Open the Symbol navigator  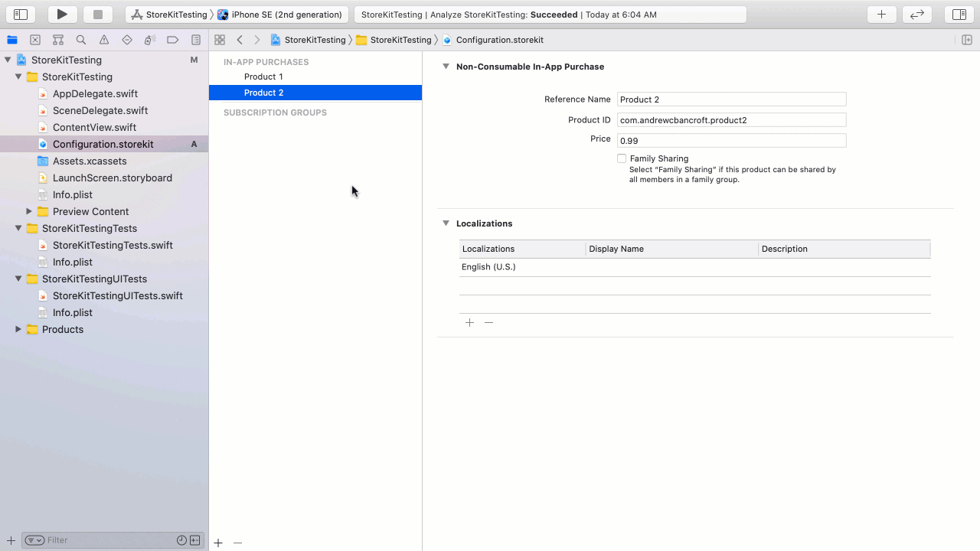pyautogui.click(x=57, y=39)
